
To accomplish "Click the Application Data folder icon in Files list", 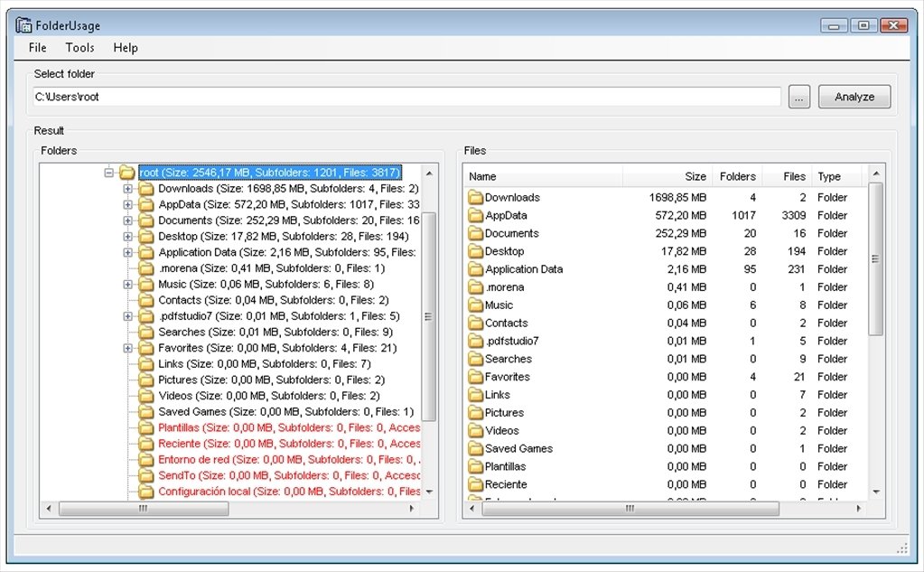I will point(476,269).
